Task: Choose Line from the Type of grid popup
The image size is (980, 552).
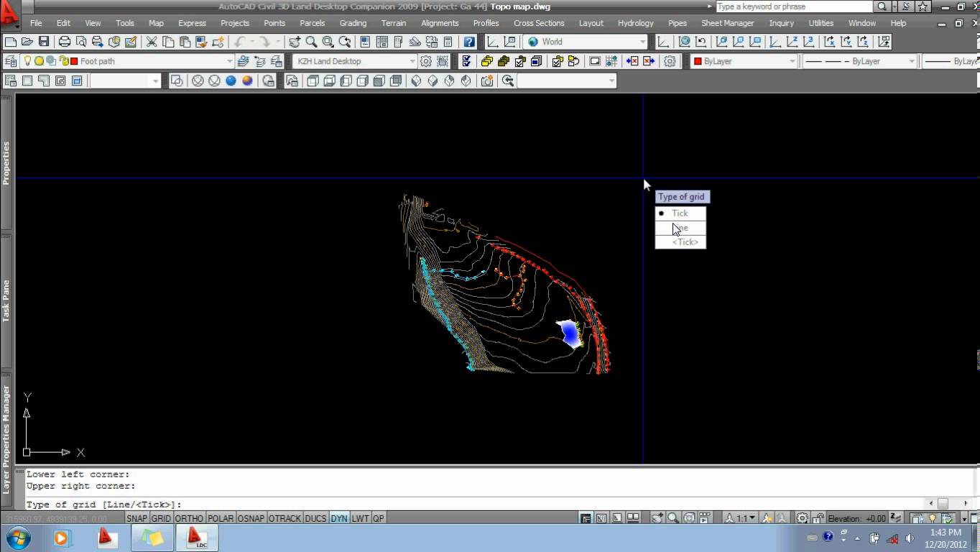Action: (680, 228)
